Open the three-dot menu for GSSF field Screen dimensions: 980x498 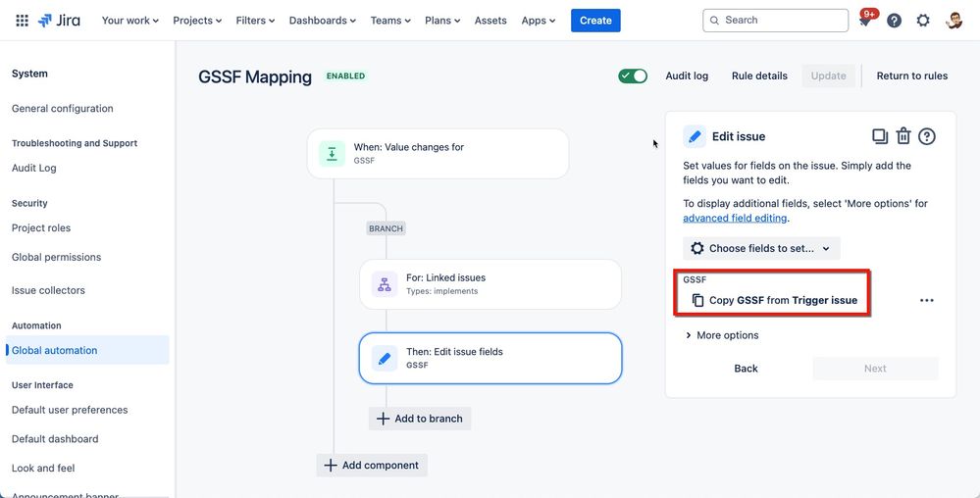point(927,301)
